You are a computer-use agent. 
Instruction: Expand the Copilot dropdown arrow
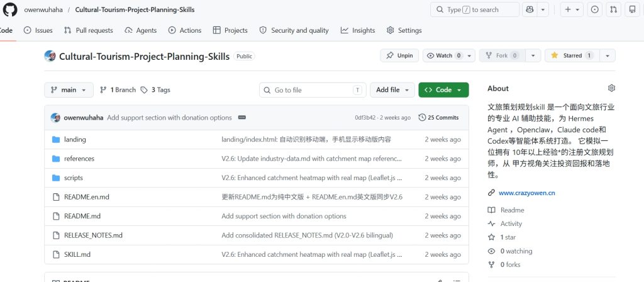pyautogui.click(x=543, y=9)
